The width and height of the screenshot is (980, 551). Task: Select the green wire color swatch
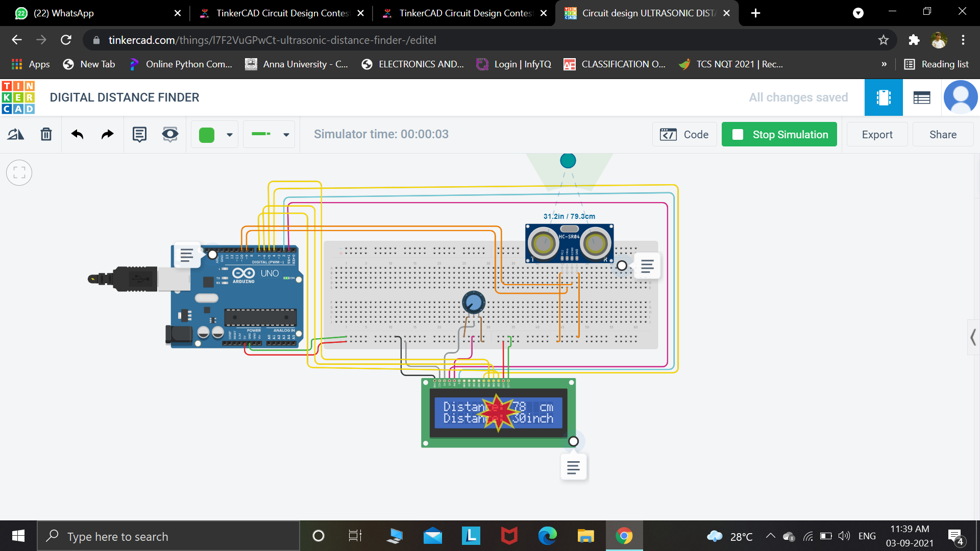(207, 135)
